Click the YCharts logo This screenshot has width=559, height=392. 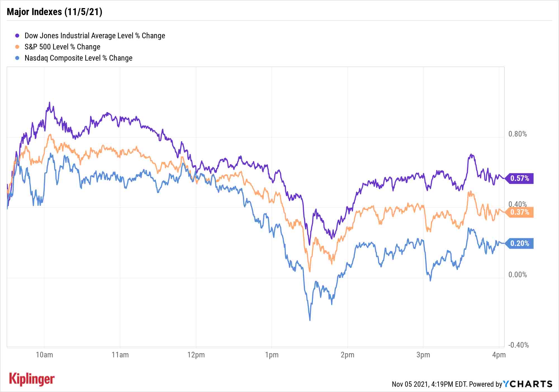coord(528,384)
